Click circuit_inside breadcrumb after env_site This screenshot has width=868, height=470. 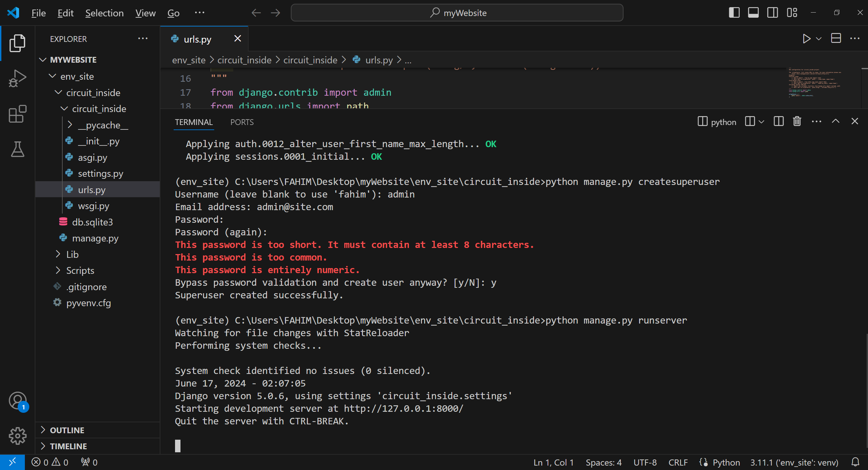tap(244, 60)
